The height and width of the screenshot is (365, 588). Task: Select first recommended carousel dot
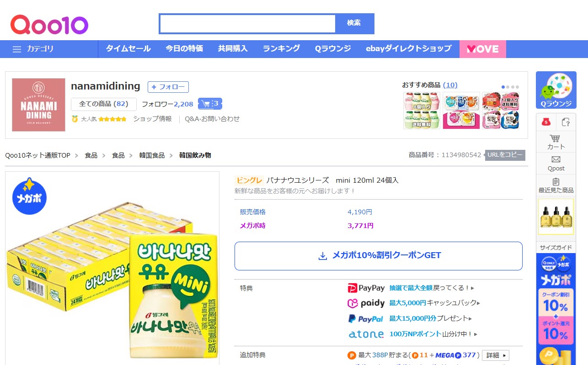(503, 87)
